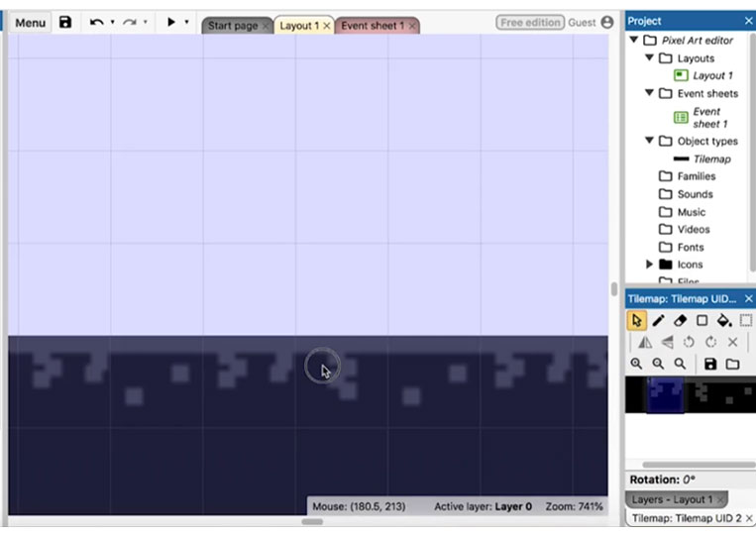
Task: Open the Guest account icon
Action: pyautogui.click(x=607, y=22)
